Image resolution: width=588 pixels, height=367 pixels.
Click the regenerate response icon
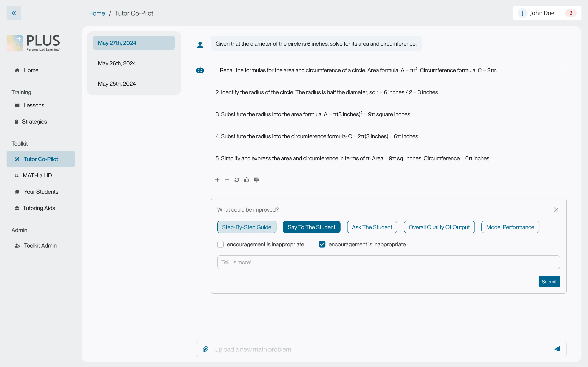tap(237, 180)
